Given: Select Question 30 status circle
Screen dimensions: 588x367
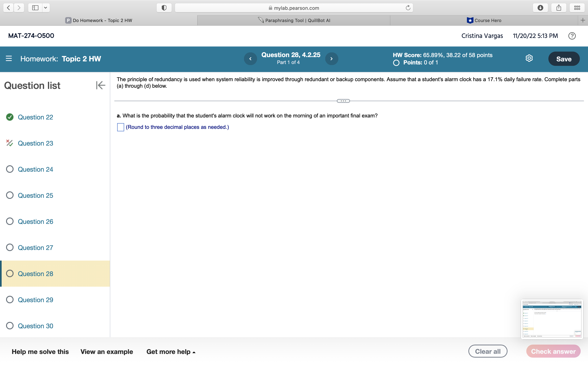Looking at the screenshot, I should click(x=10, y=326).
